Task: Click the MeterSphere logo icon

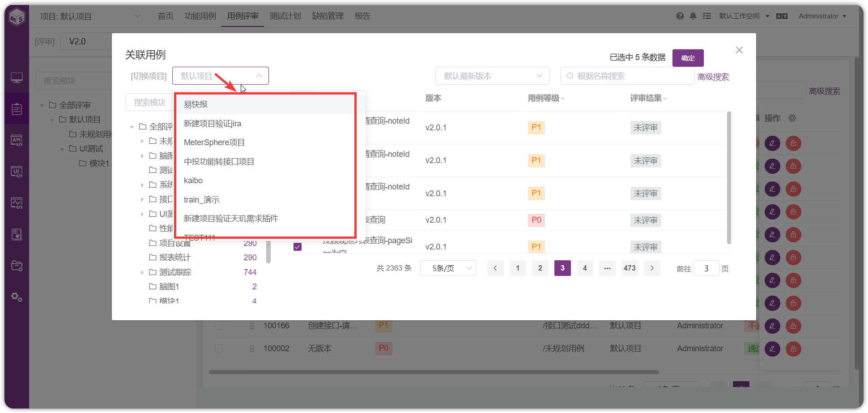Action: pos(17,17)
